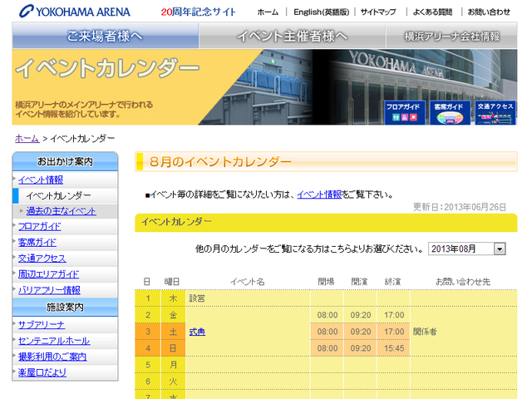Image resolution: width=532 pixels, height=399 pixels.
Task: Open 過去の主なイベント sidebar link
Action: 61,211
